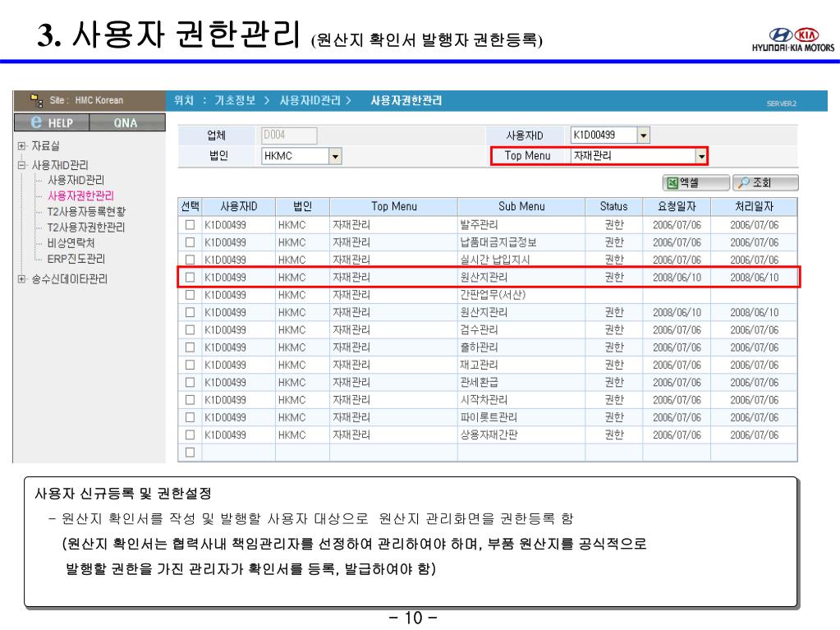
Task: Open the 법인 dropdown showing HKMC
Action: [x=335, y=156]
